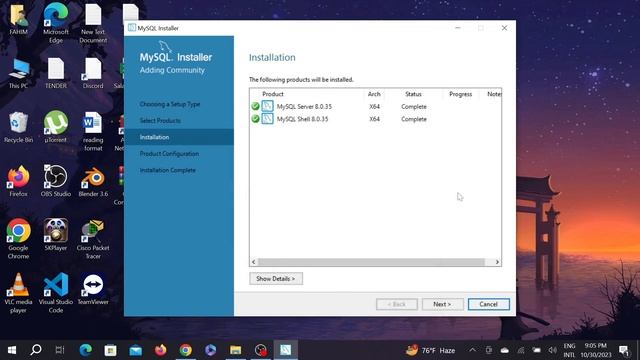
Task: Click the Show Details button
Action: click(276, 278)
